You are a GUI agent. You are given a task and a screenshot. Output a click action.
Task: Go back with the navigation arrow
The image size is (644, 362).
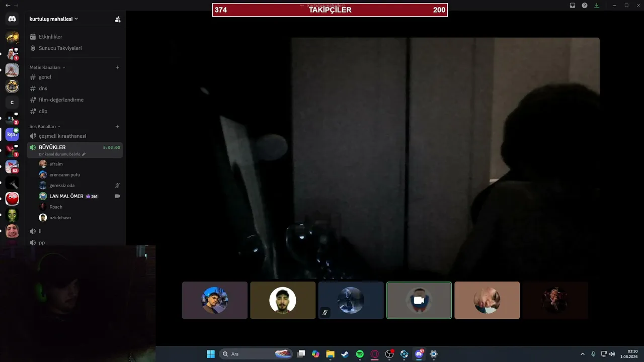(8, 5)
